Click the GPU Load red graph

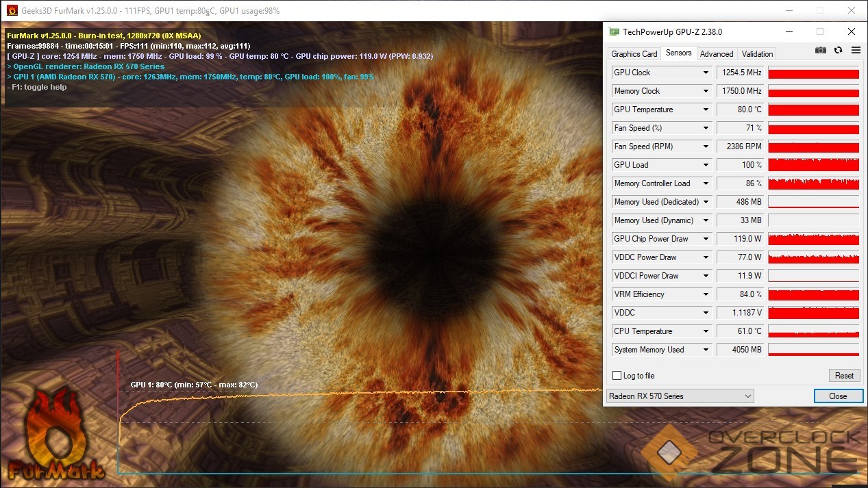(813, 165)
